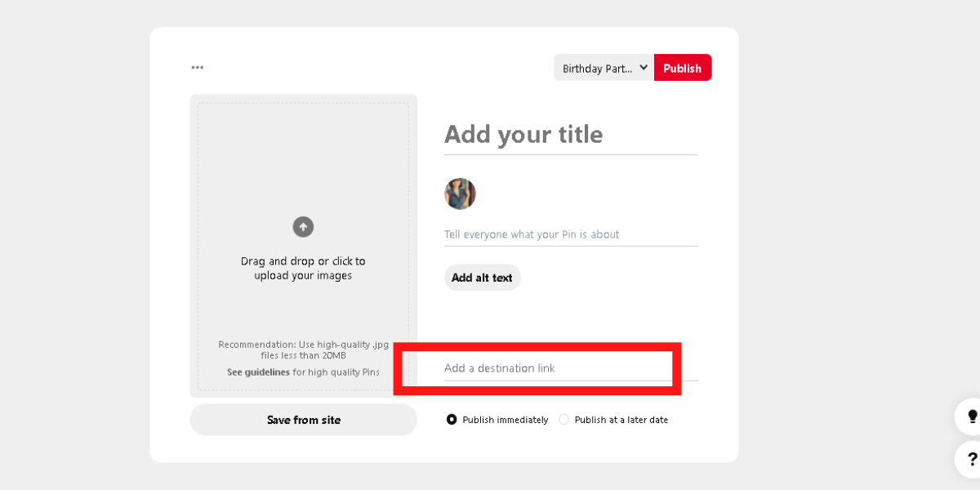
Task: Select the Publish immediately radio button
Action: point(452,420)
